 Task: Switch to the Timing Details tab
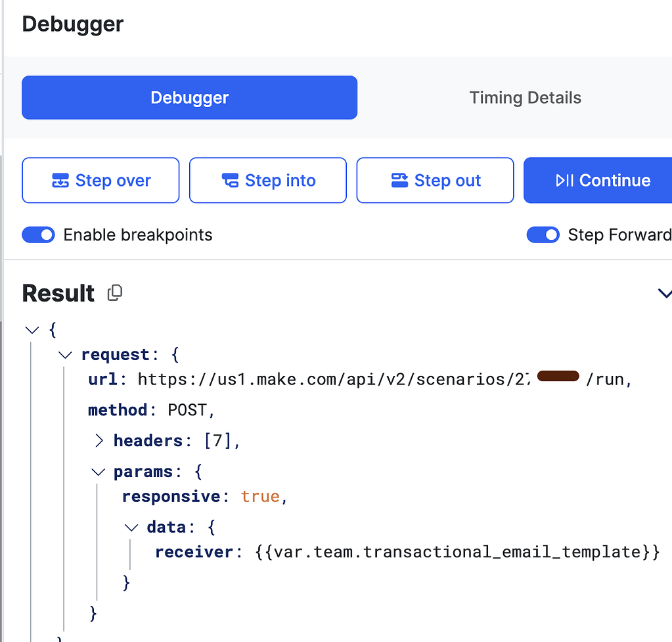[525, 97]
